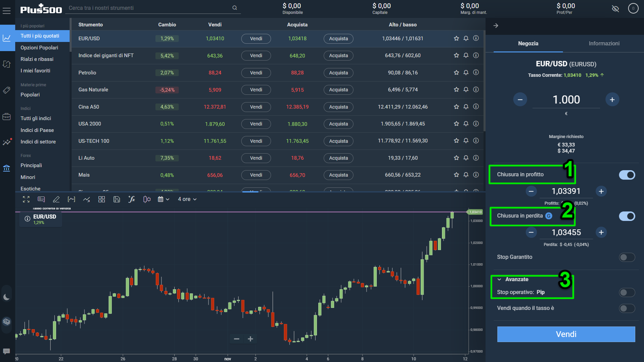
Task: Hide balance with the eye icon
Action: click(615, 8)
